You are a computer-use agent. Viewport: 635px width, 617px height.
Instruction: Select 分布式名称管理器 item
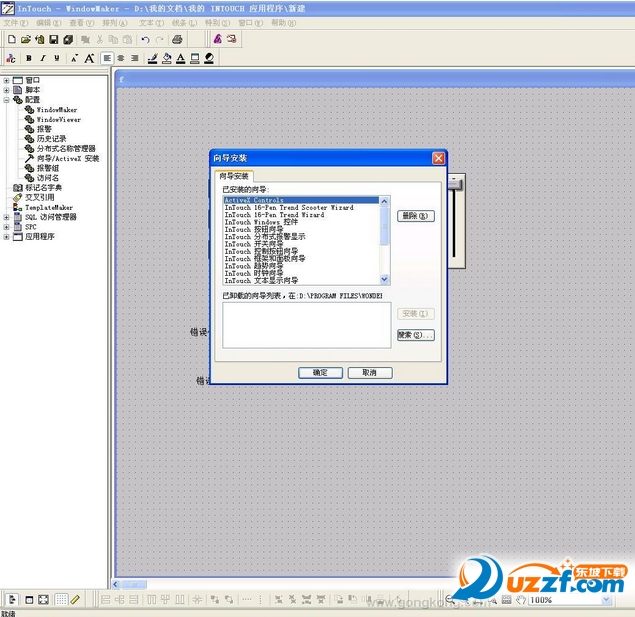pyautogui.click(x=66, y=149)
